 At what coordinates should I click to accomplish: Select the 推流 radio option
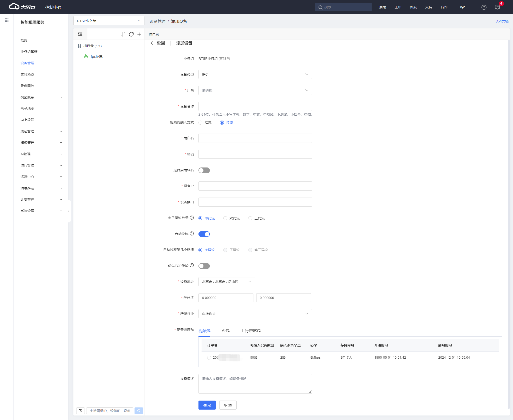[201, 123]
